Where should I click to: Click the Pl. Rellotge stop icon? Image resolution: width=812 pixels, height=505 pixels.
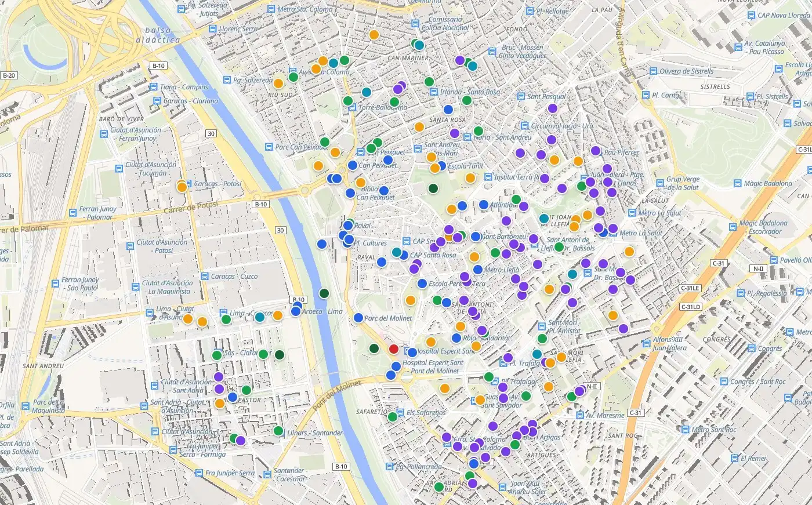(x=529, y=11)
